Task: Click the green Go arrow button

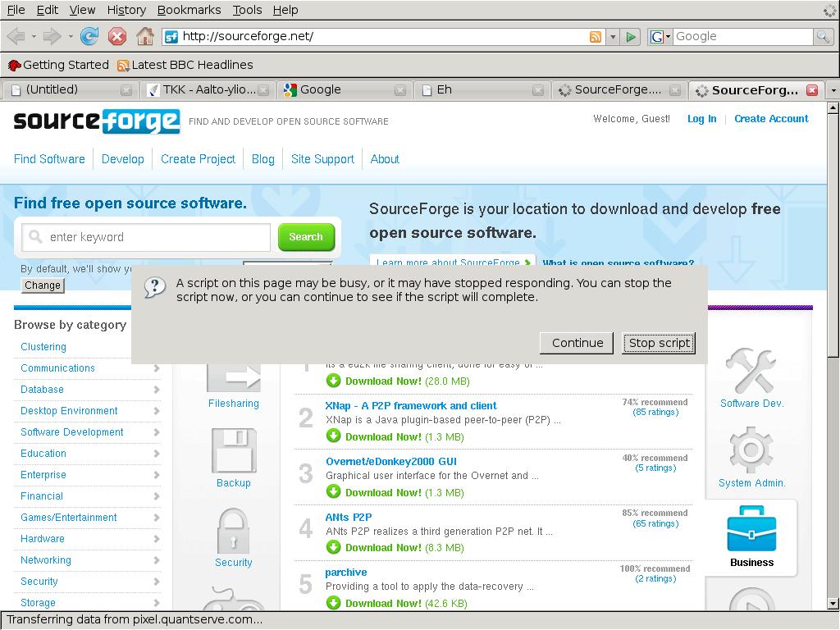Action: (631, 37)
